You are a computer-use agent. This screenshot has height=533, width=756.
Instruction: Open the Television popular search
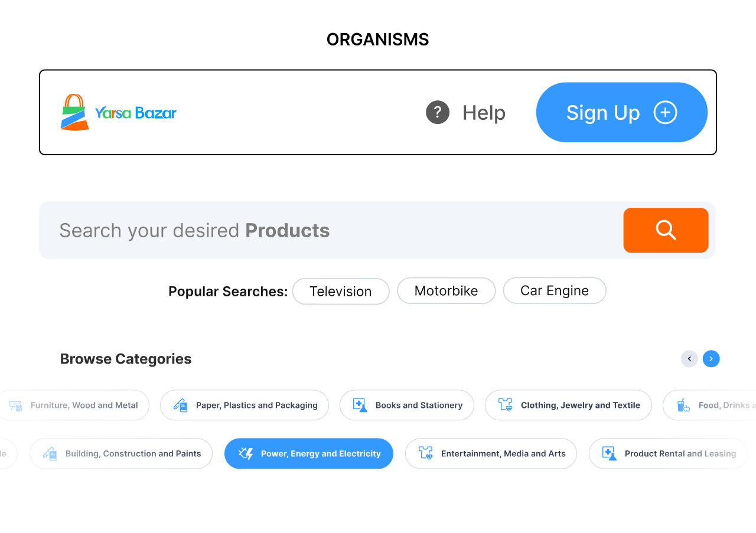(341, 291)
